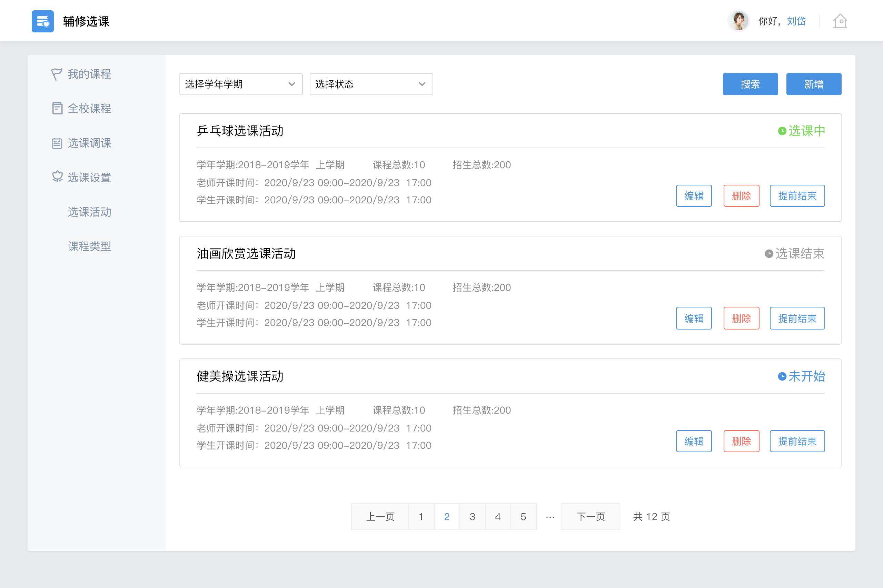Viewport: 883px width, 588px height.
Task: Click the ellipsis to show more pages
Action: [x=550, y=517]
